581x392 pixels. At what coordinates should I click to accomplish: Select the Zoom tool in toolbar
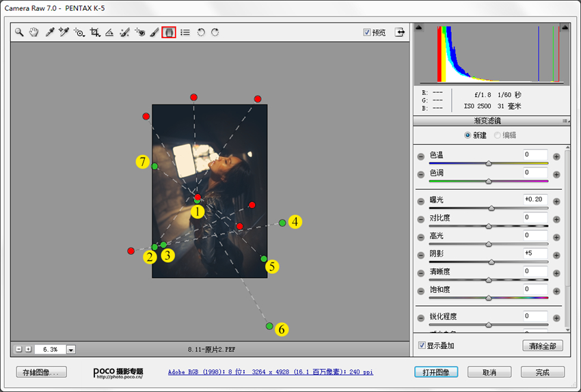(x=19, y=32)
